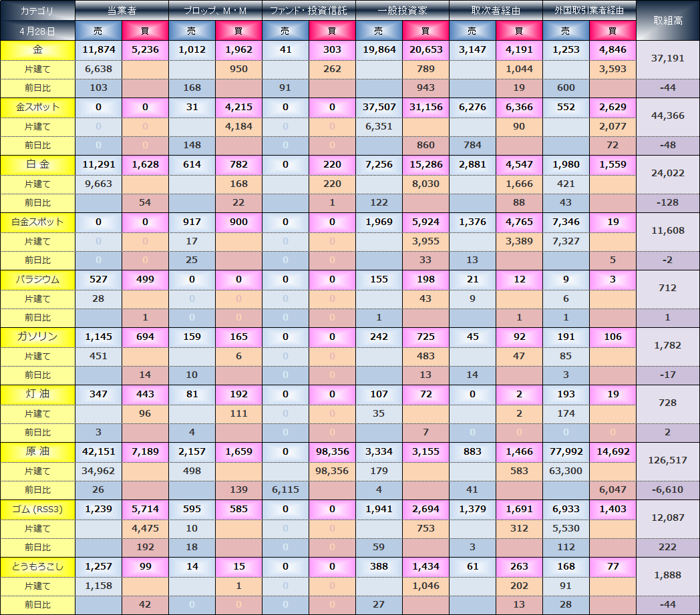Click the 5,714 rubber buy value
Screen dimensions: 700x615
[x=145, y=509]
